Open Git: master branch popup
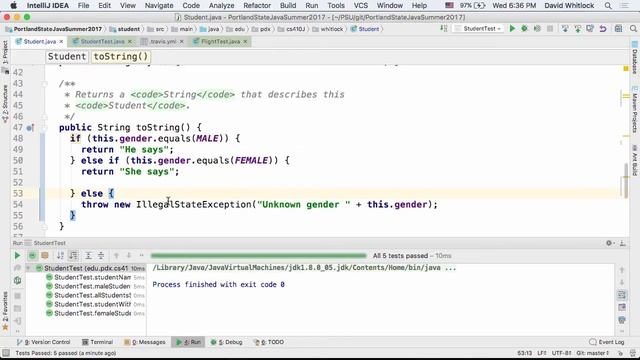Screen dimensions: 640x360 (593, 353)
